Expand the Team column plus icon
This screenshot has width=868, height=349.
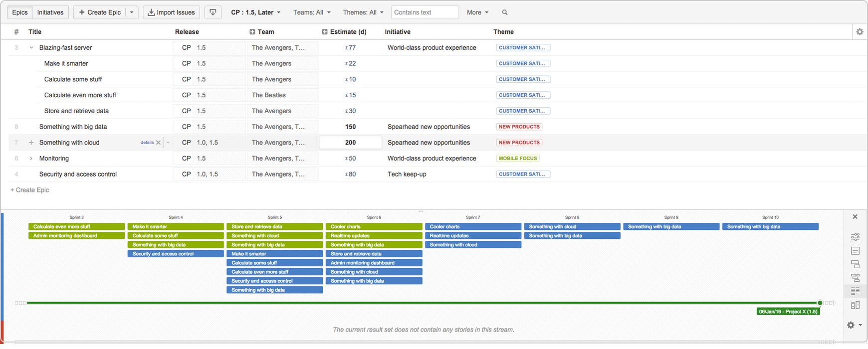click(252, 32)
